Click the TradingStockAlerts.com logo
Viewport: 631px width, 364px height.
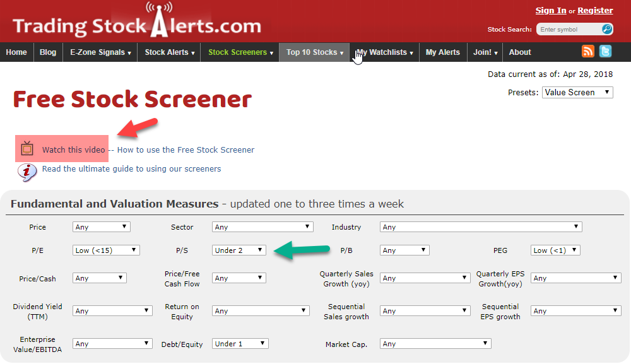[137, 21]
